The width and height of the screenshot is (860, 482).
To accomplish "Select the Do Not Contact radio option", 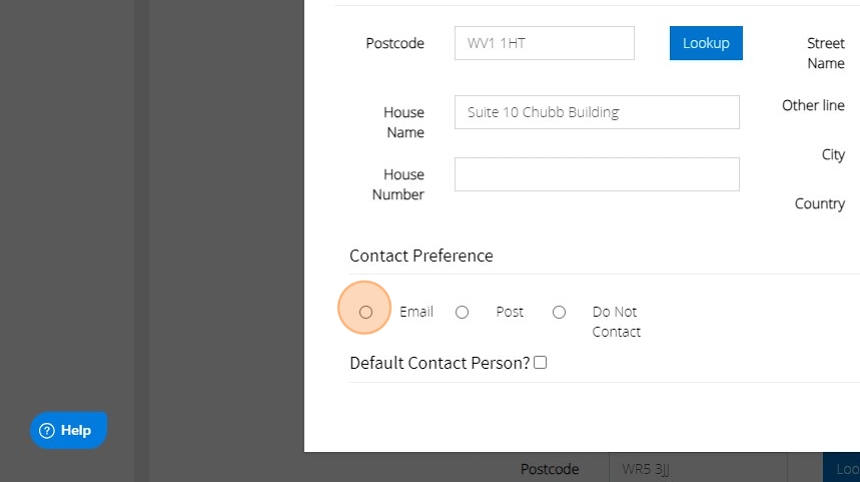I will coord(559,312).
